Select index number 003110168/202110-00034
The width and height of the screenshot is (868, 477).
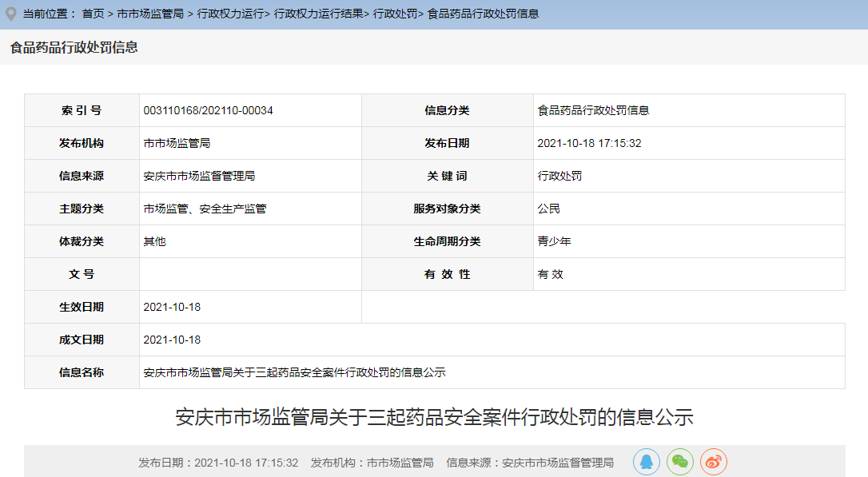pos(208,111)
